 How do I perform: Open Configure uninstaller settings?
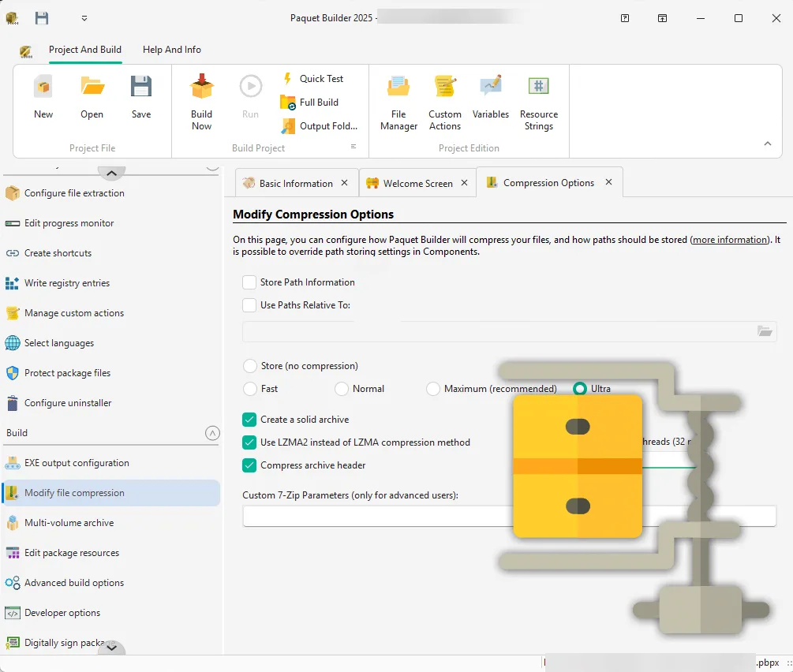click(x=67, y=403)
